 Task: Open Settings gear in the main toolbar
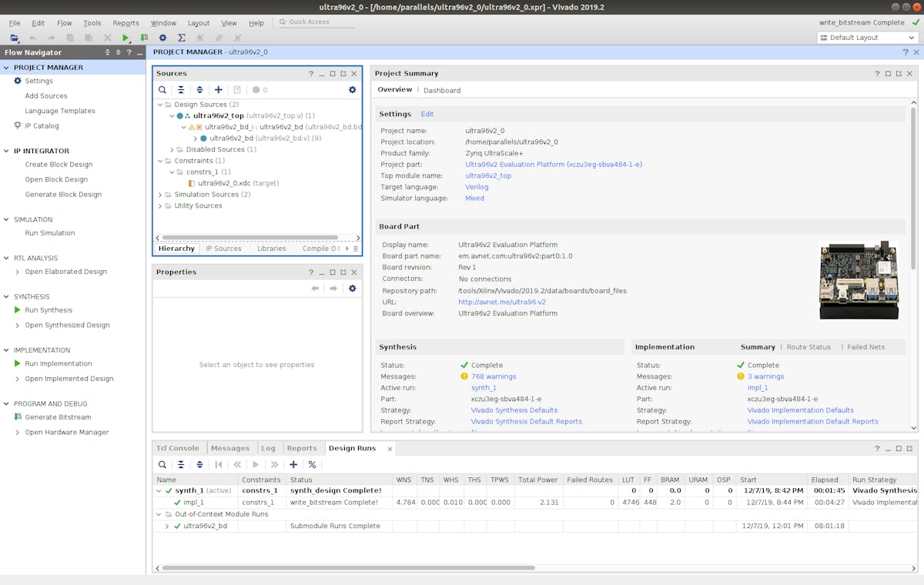pos(162,38)
